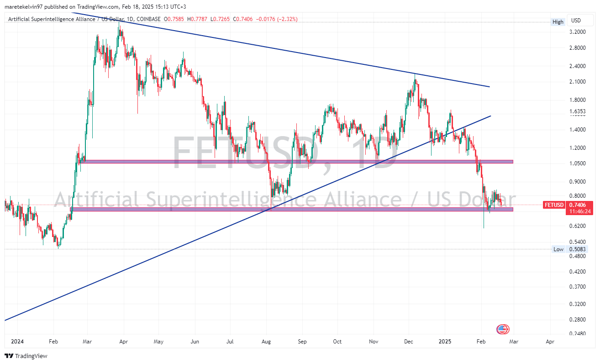The width and height of the screenshot is (600, 364).
Task: Click the 1.2000 price axis label
Action: pos(577,148)
